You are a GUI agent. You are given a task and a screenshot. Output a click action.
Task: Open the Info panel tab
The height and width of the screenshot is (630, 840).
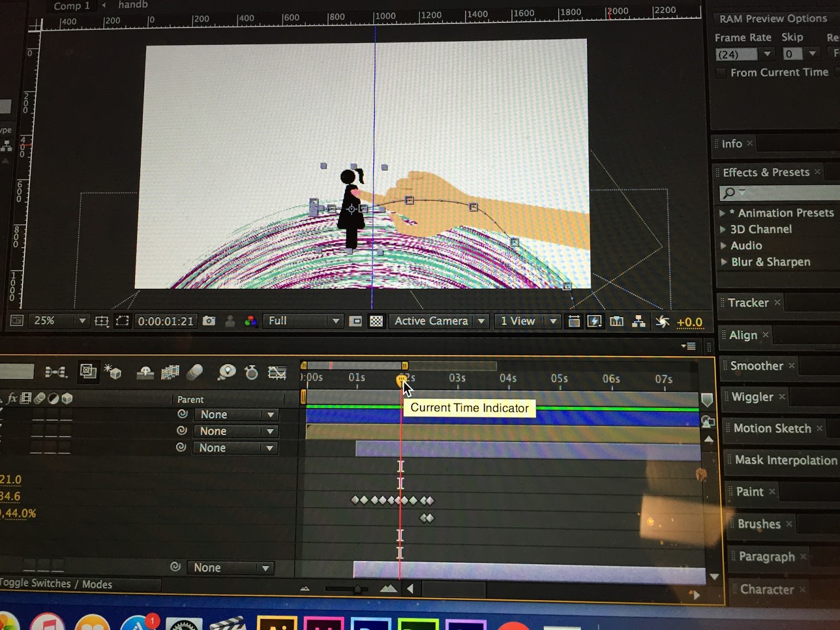(x=731, y=143)
